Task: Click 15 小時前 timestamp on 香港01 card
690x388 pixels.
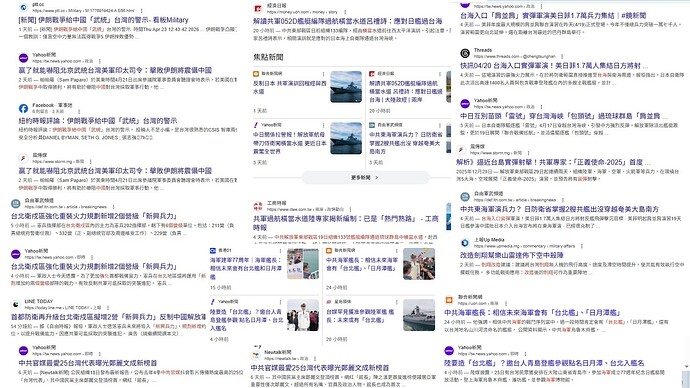Action: (220, 287)
